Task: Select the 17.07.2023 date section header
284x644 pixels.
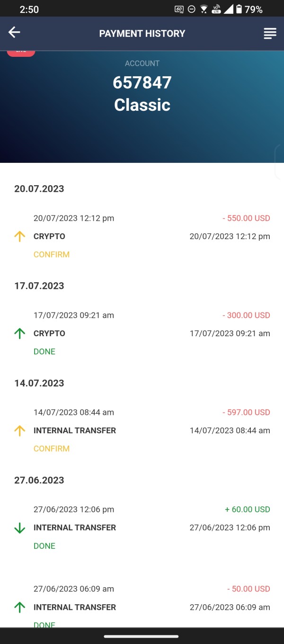Action: pyautogui.click(x=39, y=286)
